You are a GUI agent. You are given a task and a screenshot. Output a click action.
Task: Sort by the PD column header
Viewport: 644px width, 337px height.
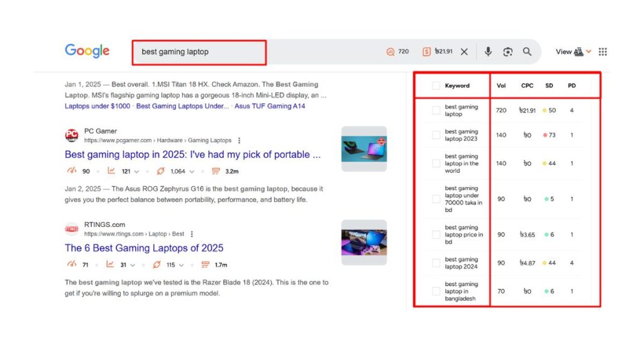(572, 86)
